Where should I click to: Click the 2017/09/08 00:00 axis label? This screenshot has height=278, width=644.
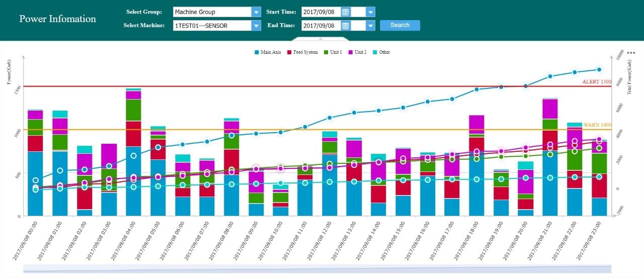click(x=25, y=240)
